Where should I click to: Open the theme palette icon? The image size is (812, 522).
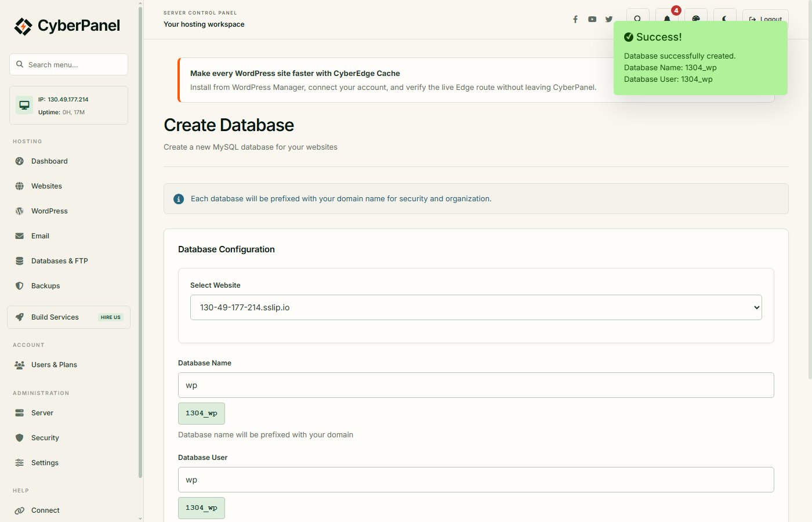tap(696, 17)
